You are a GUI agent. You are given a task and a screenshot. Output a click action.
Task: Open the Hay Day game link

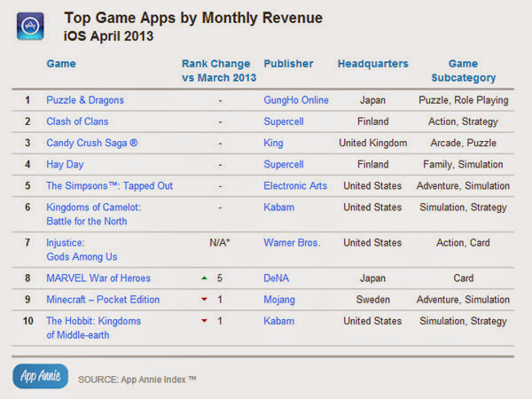pos(65,164)
